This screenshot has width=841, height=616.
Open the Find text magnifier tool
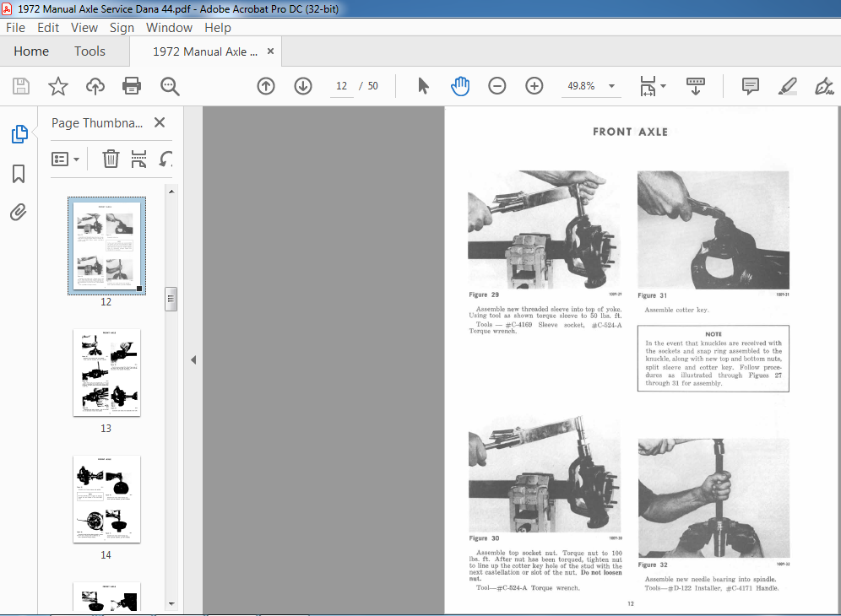170,86
